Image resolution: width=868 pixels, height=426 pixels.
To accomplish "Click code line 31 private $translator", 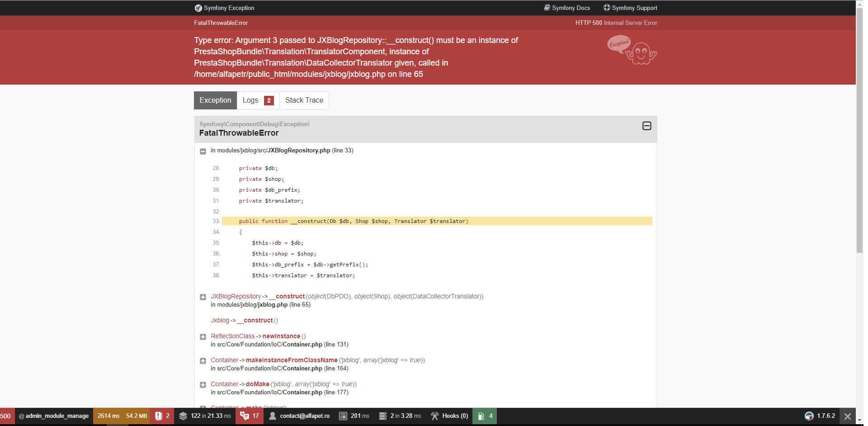I will click(x=271, y=201).
